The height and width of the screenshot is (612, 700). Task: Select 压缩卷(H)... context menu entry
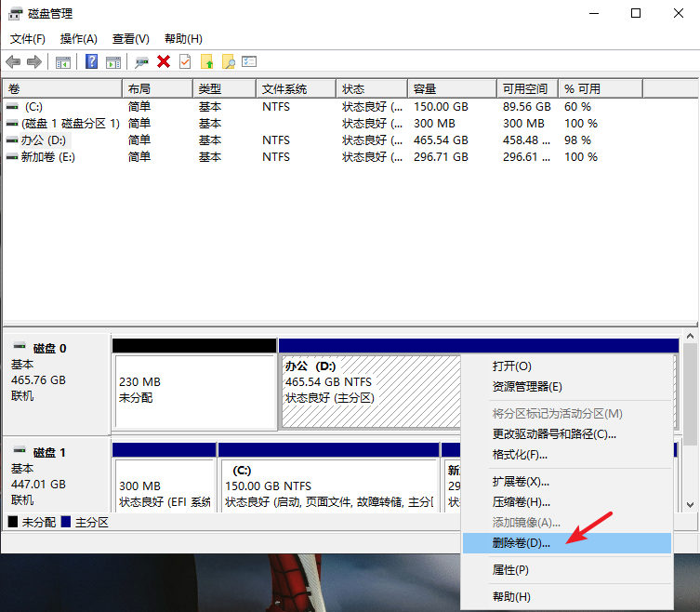521,502
